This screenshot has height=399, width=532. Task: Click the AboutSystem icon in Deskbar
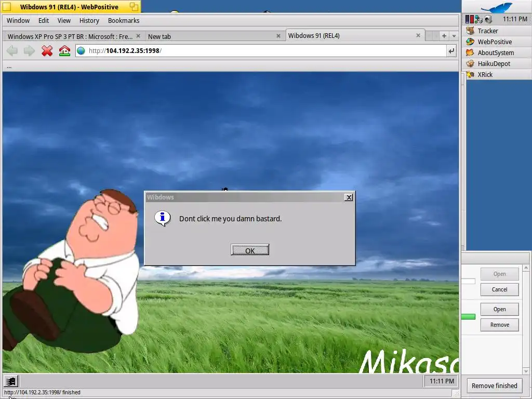(x=470, y=52)
